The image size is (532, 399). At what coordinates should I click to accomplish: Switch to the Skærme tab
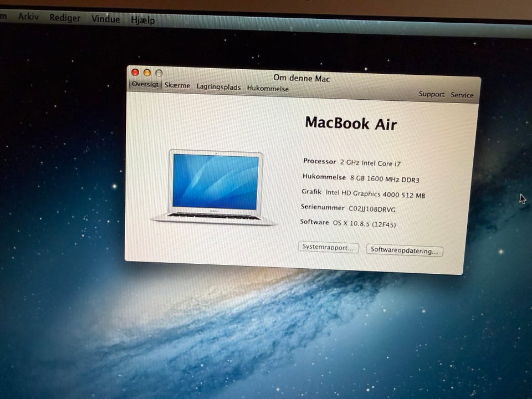[177, 85]
